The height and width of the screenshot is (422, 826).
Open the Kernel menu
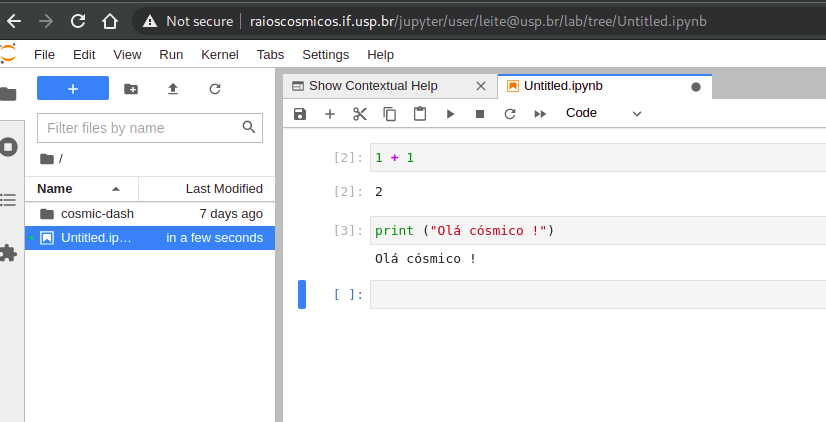[220, 55]
